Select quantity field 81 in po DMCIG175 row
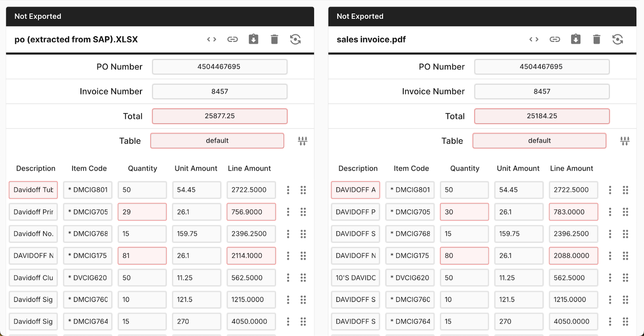 coord(142,256)
